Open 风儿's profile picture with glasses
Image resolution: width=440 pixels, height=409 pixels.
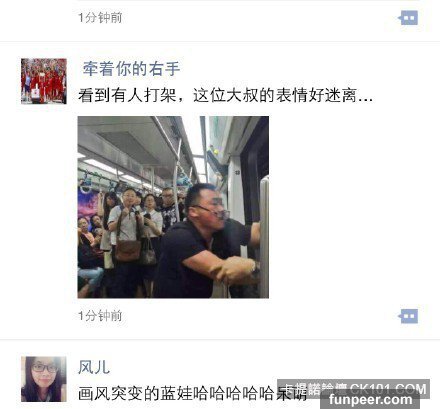pos(44,379)
